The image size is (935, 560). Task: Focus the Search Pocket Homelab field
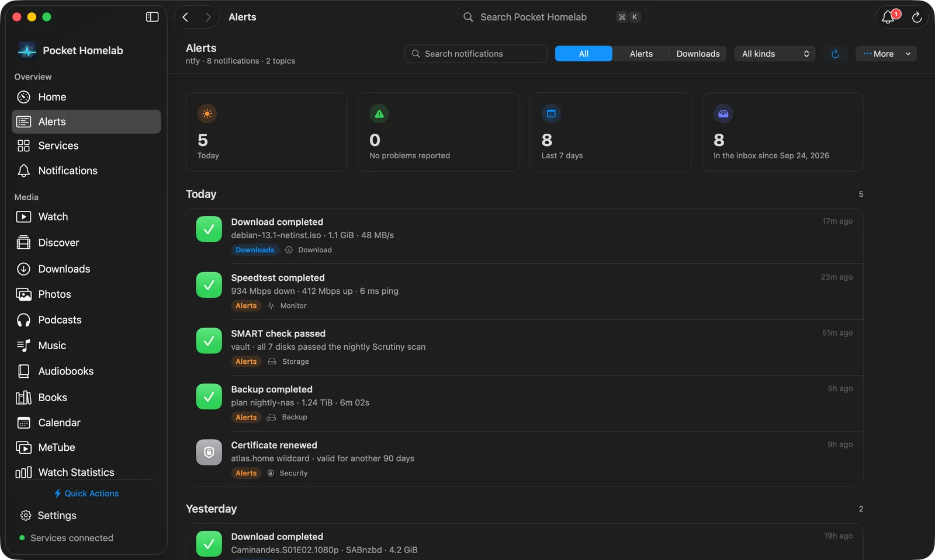pyautogui.click(x=551, y=17)
